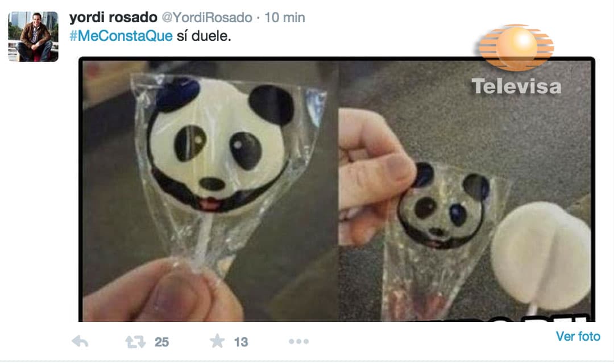
Task: Retweet the #MeConstaQue tweet
Action: 135,342
